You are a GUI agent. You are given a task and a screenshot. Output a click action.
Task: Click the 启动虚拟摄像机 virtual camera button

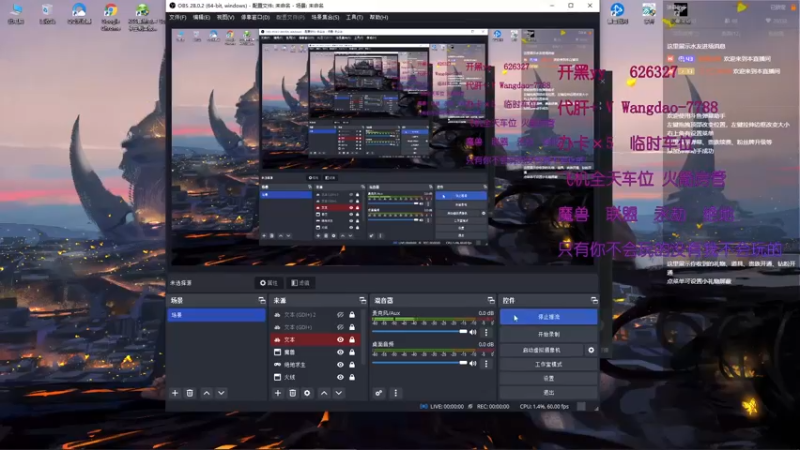pos(542,350)
